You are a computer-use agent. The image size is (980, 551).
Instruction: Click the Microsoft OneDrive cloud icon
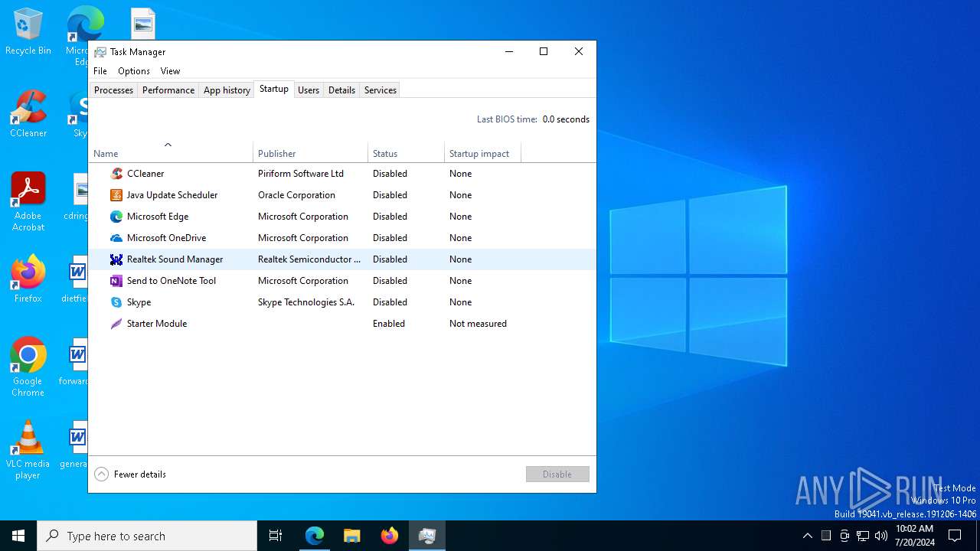click(x=116, y=238)
